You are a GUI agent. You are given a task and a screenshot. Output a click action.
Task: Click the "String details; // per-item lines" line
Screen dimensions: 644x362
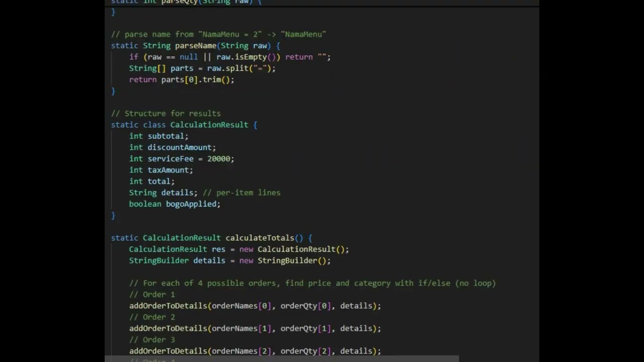[x=204, y=193]
